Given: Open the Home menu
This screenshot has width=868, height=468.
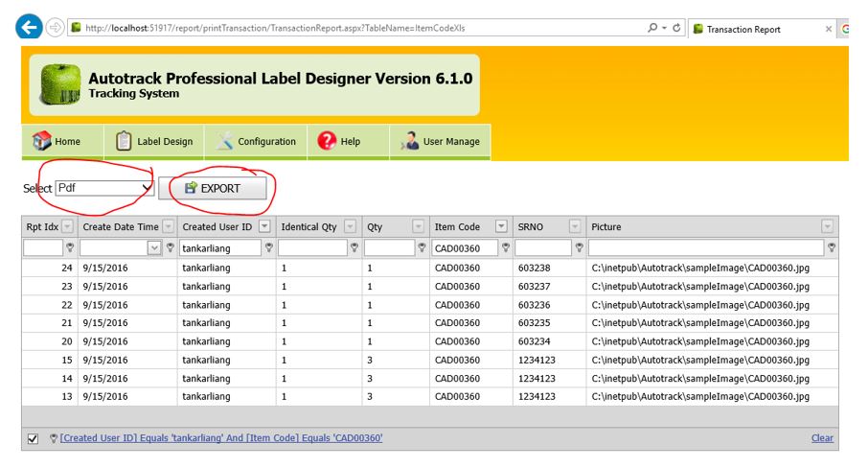Looking at the screenshot, I should pos(62,142).
